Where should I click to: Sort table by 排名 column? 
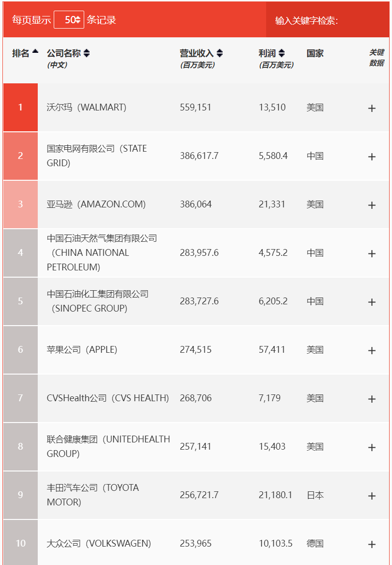[x=25, y=53]
